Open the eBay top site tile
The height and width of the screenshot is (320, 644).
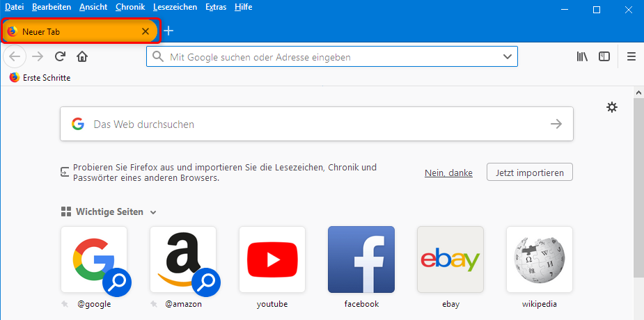pos(450,259)
